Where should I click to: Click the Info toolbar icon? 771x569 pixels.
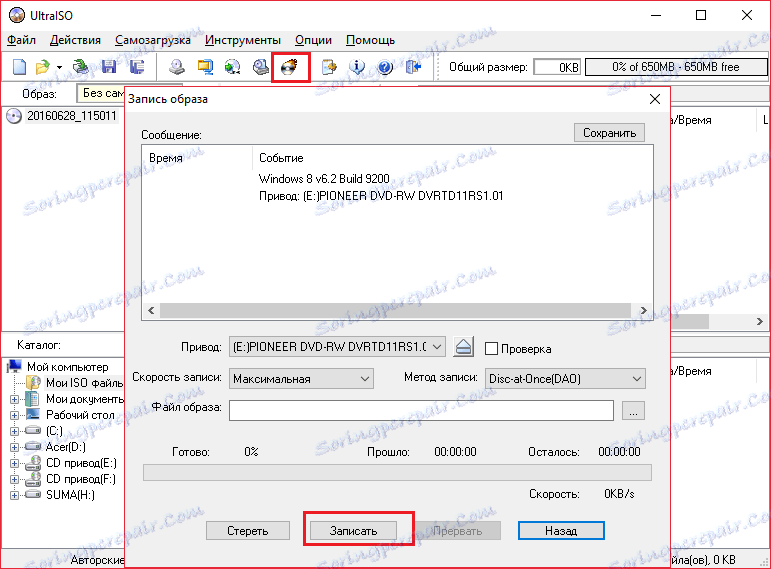(x=357, y=66)
